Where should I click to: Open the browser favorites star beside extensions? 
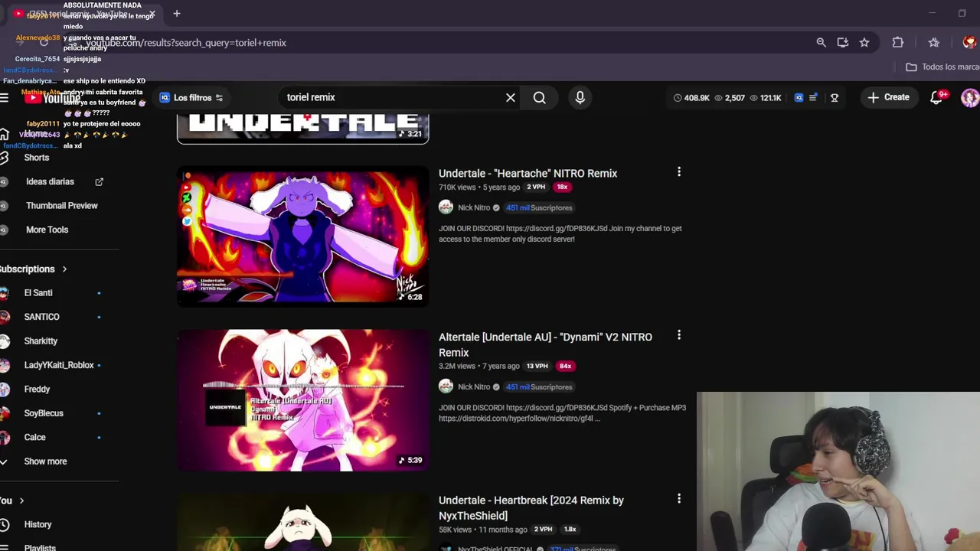coord(933,43)
